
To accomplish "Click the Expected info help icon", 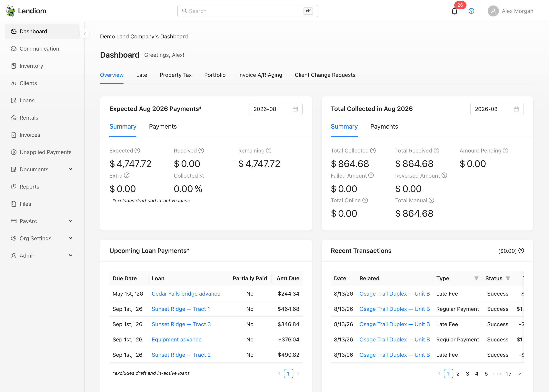I will (x=137, y=151).
